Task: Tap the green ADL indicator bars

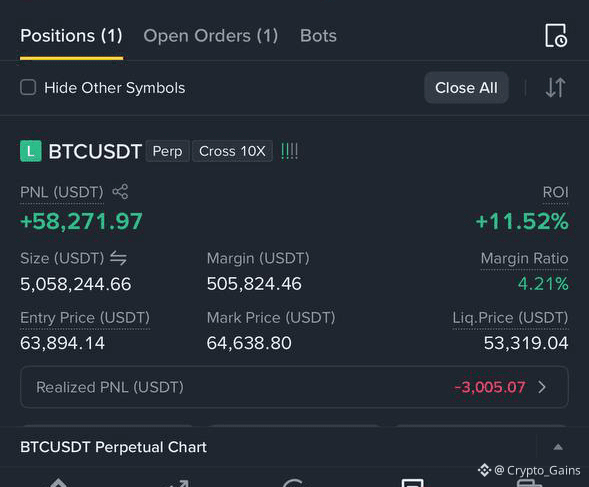Action: (289, 151)
